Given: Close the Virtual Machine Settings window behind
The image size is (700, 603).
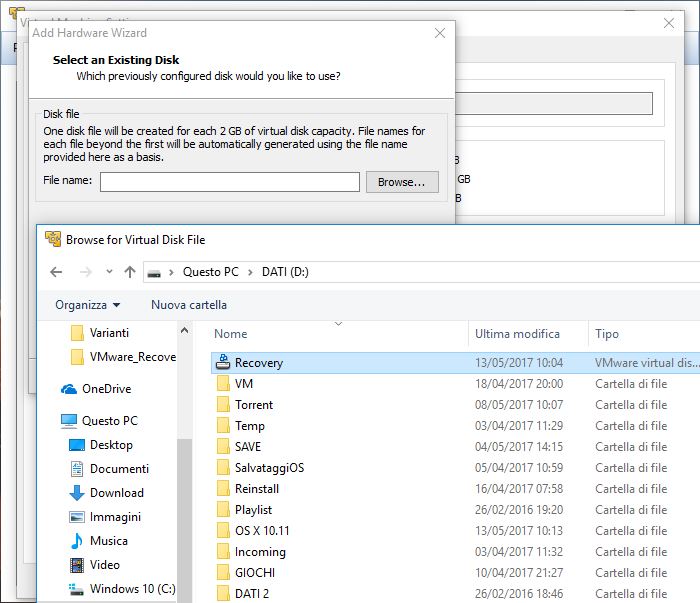Looking at the screenshot, I should pyautogui.click(x=668, y=23).
